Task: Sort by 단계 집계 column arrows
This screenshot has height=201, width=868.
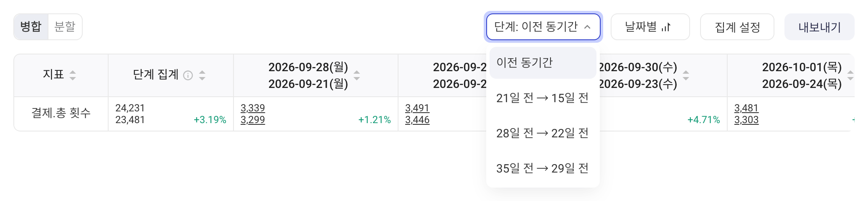Action: (202, 75)
